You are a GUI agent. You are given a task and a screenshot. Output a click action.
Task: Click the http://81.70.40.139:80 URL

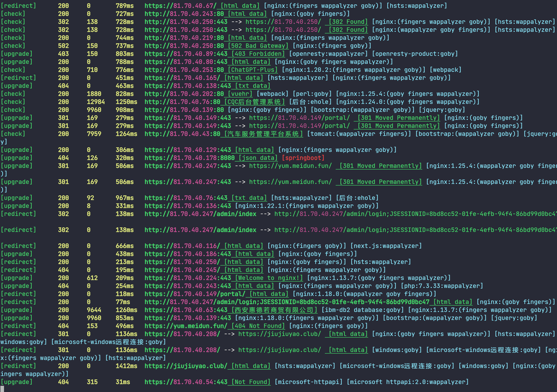pos(184,110)
